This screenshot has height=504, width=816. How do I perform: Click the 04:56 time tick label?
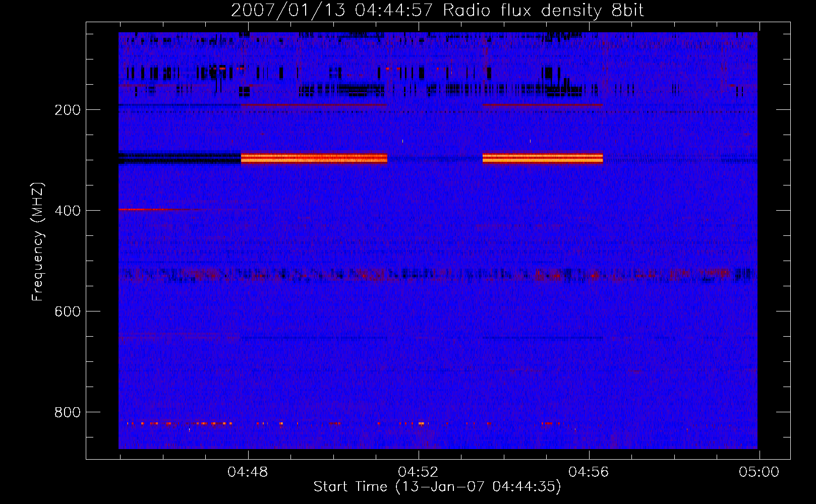coord(589,472)
